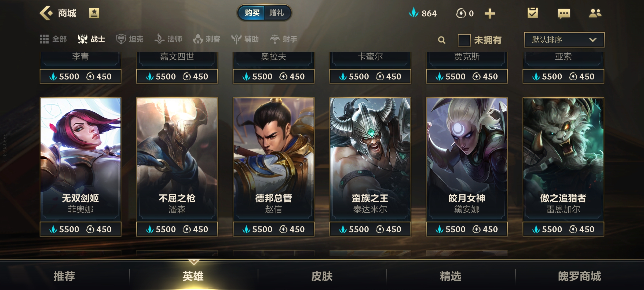
Task: Open the 皮肤 tab
Action: click(322, 276)
